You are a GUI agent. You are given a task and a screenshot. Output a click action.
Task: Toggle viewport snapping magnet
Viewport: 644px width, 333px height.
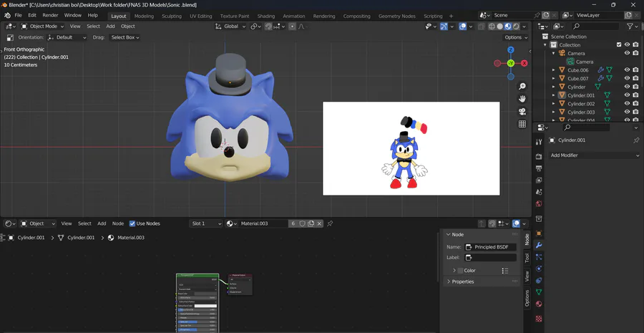pos(268,26)
